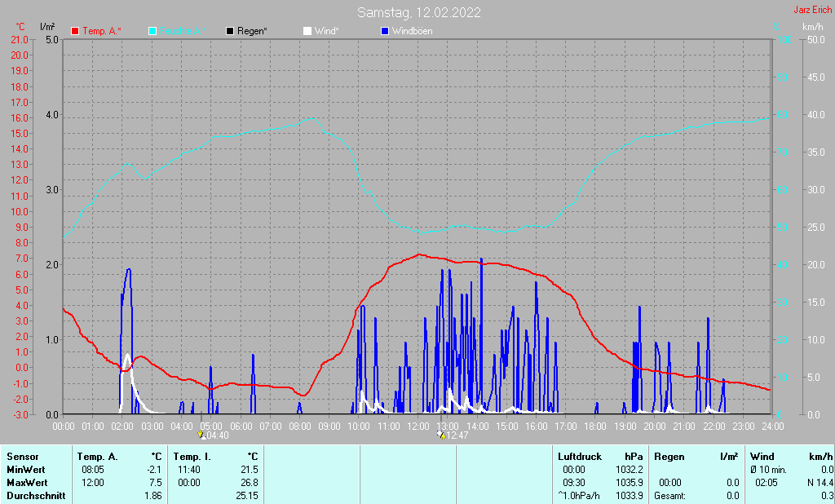Click the pressure value '1032.2'
This screenshot has height=504, width=835.
pos(630,470)
